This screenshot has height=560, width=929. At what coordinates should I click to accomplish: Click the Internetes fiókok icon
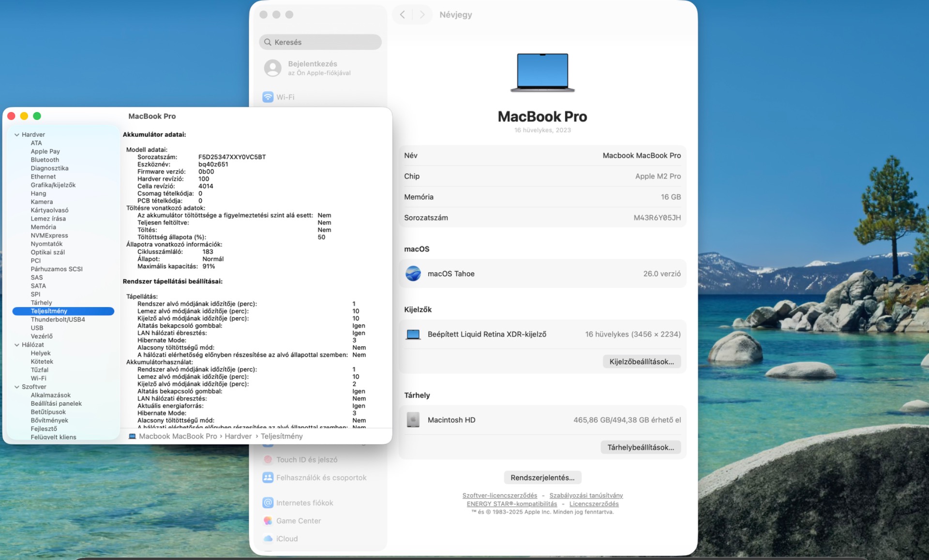click(268, 503)
